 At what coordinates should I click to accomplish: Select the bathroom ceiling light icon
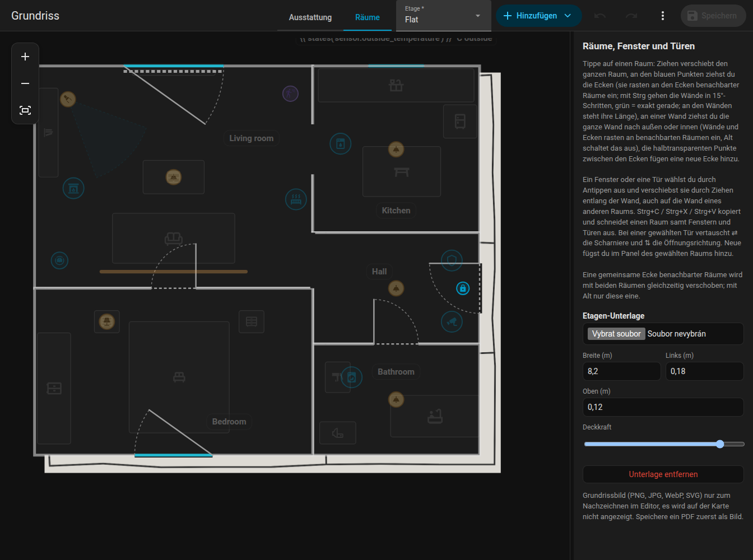point(396,400)
